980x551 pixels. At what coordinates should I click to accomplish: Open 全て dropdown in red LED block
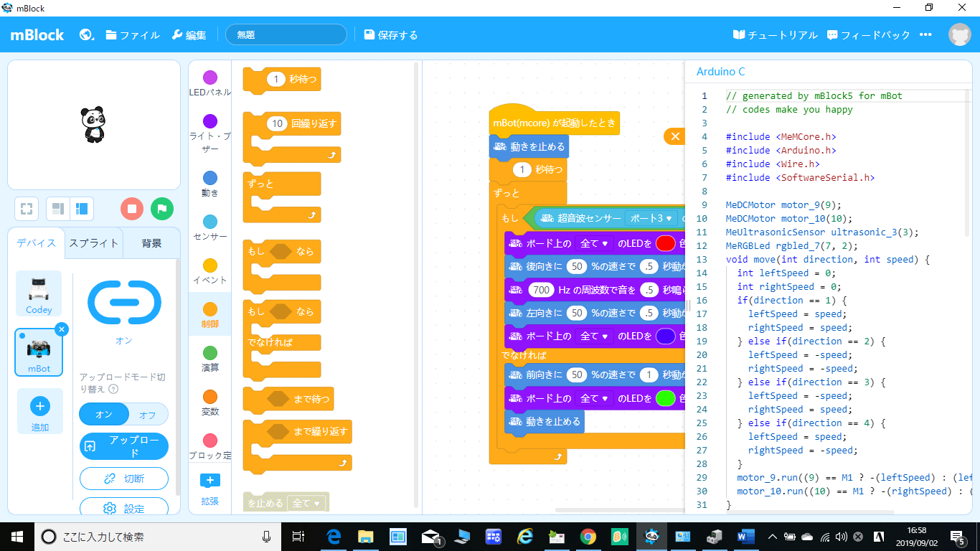pos(594,243)
